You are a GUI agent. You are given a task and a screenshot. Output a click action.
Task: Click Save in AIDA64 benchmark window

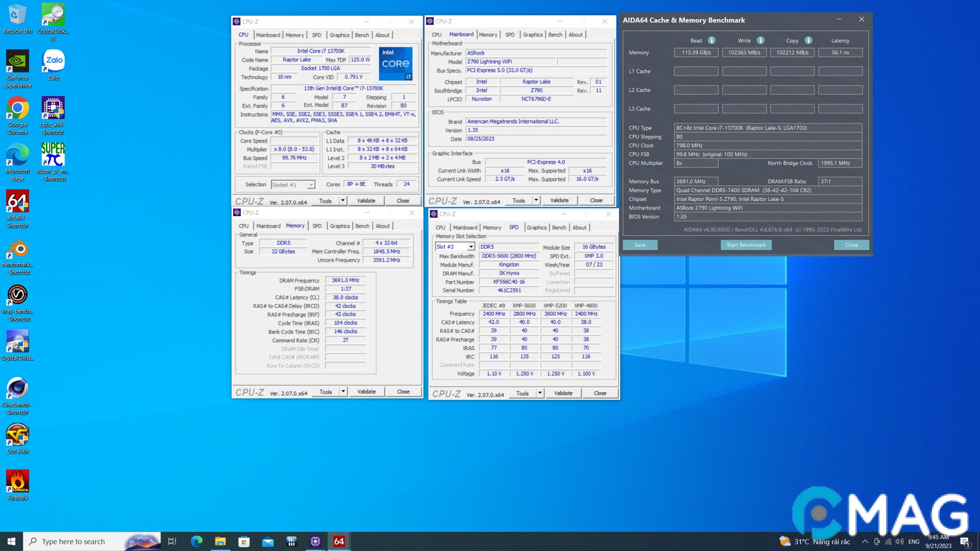coord(640,245)
